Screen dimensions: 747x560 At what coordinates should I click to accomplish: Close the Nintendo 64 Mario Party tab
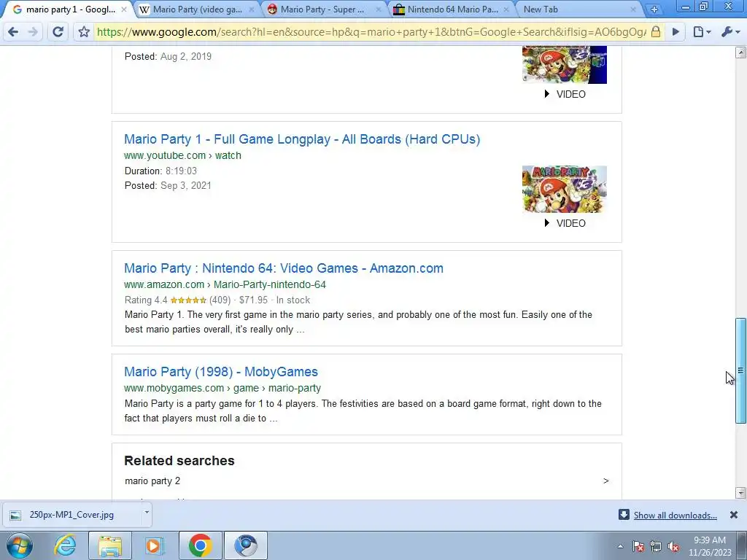[506, 9]
